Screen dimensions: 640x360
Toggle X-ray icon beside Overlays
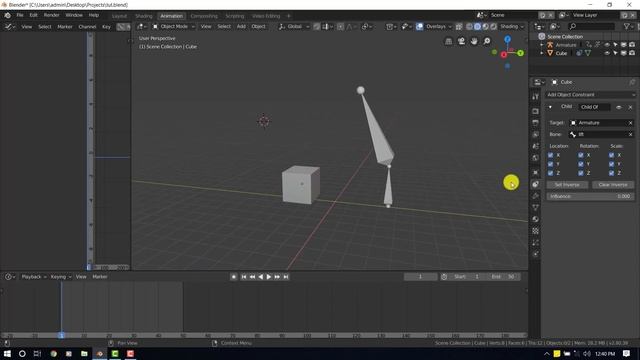(459, 27)
